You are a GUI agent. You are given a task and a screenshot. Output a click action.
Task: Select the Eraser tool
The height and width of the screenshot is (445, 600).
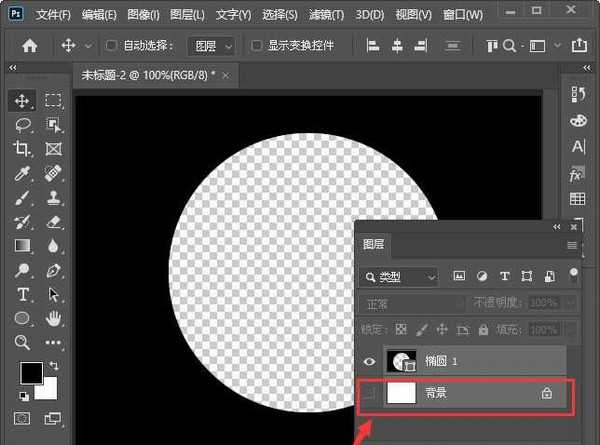(53, 221)
